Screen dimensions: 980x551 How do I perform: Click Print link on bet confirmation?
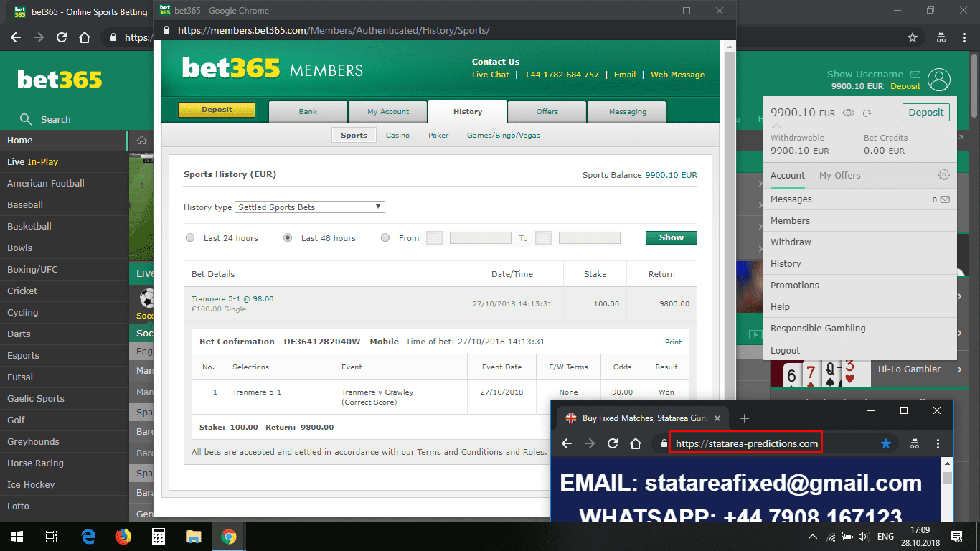coord(673,342)
